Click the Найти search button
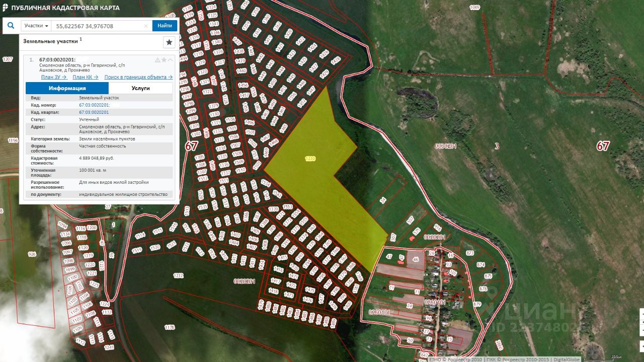The image size is (644, 362). point(165,26)
